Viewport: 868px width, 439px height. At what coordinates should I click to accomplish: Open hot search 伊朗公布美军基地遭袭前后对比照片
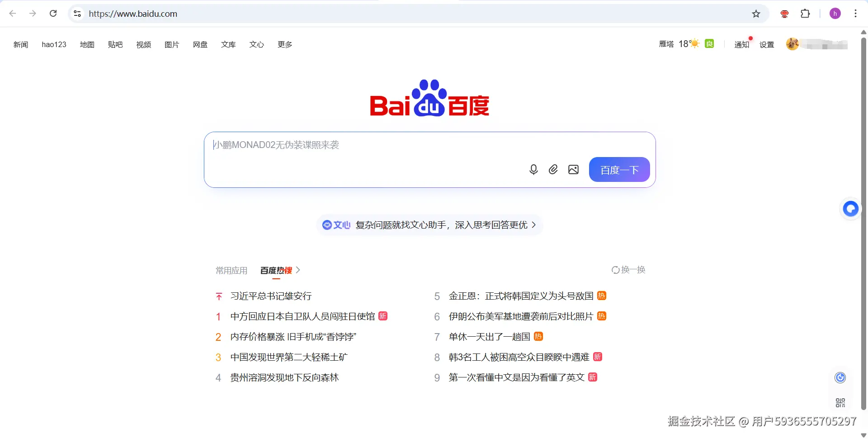(521, 316)
